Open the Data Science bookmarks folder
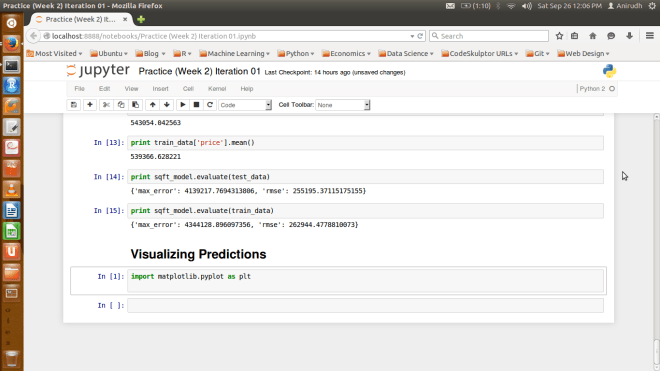The height and width of the screenshot is (371, 660). pyautogui.click(x=406, y=53)
